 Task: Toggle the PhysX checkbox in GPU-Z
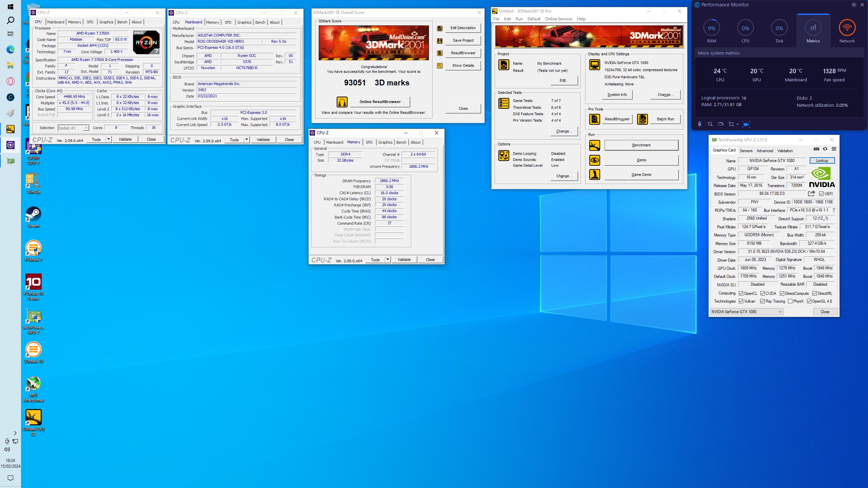coord(790,301)
